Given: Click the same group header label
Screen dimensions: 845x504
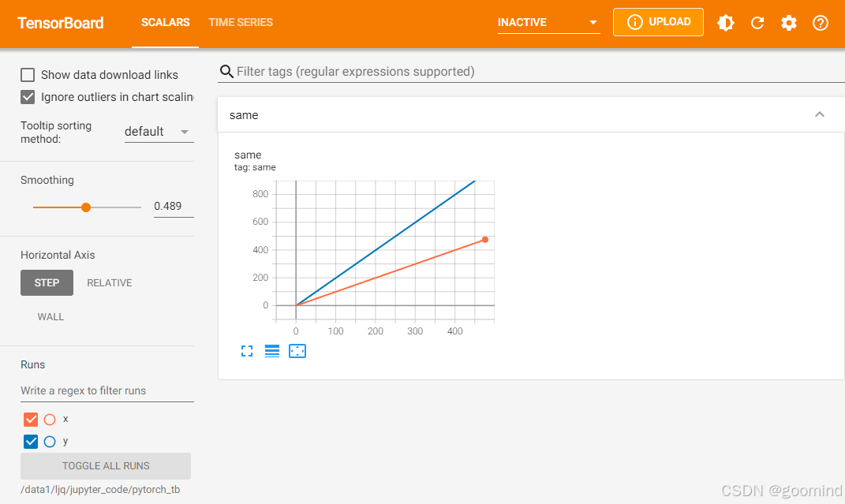Looking at the screenshot, I should click(x=244, y=115).
